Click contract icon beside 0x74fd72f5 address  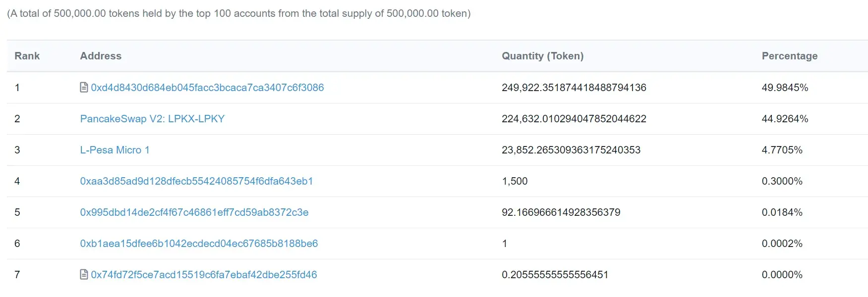84,275
